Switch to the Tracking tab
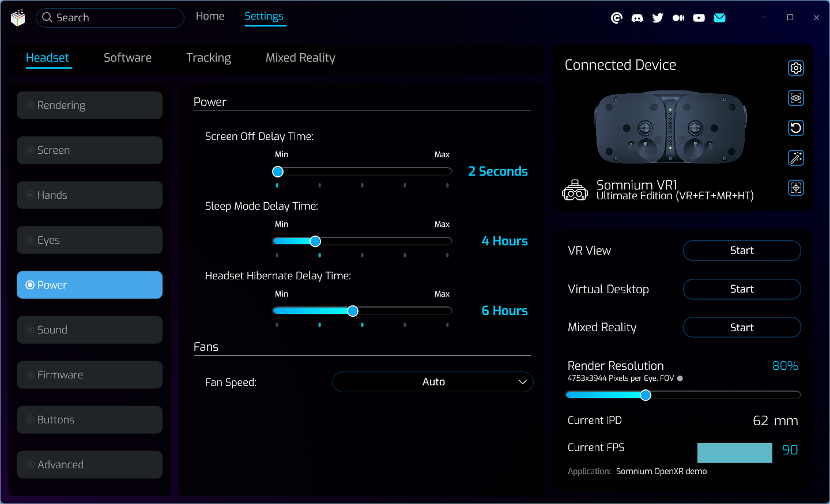The width and height of the screenshot is (830, 504). [x=208, y=58]
